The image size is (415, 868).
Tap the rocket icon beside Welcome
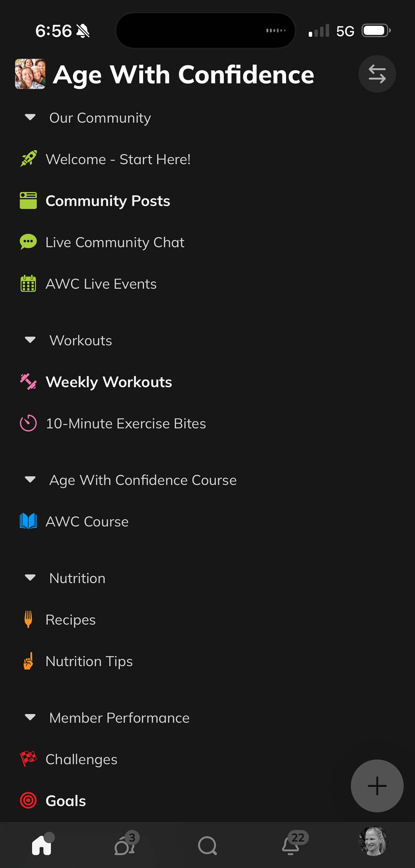pyautogui.click(x=28, y=159)
